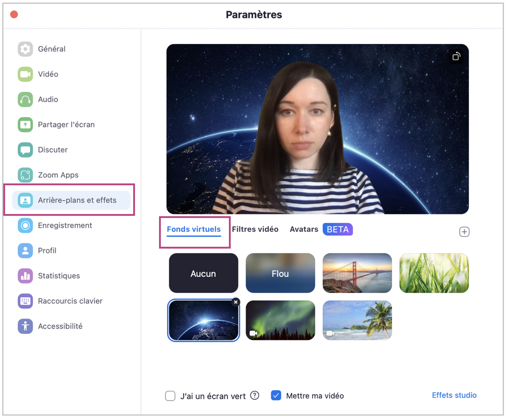The image size is (508, 420).
Task: Click the rotate video icon on preview
Action: [456, 56]
